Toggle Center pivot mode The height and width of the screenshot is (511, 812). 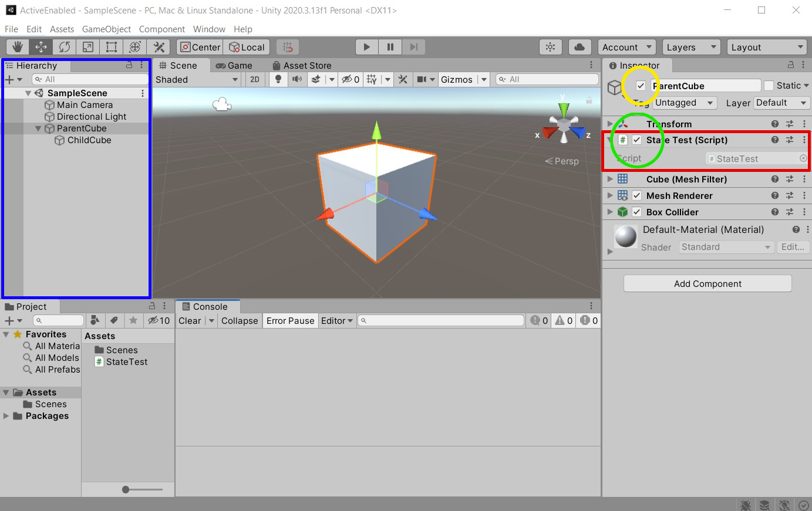[200, 47]
